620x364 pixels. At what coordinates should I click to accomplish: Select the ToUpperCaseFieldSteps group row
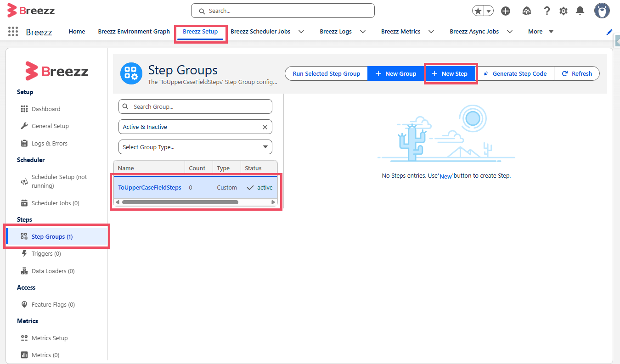[x=195, y=187]
